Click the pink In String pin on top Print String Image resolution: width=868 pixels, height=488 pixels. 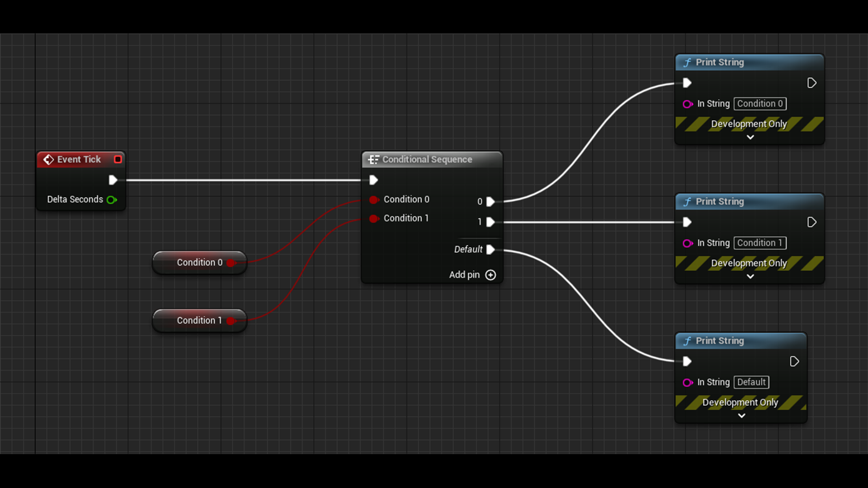coord(688,104)
